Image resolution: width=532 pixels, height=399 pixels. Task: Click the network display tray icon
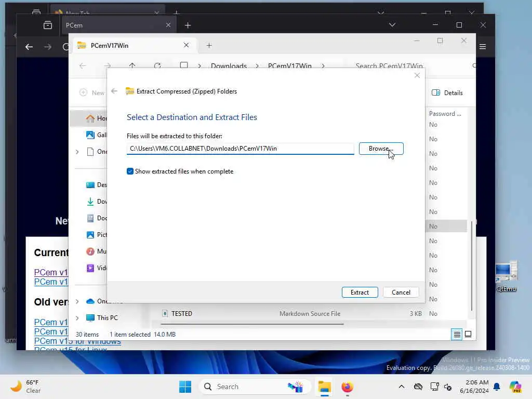pos(434,387)
